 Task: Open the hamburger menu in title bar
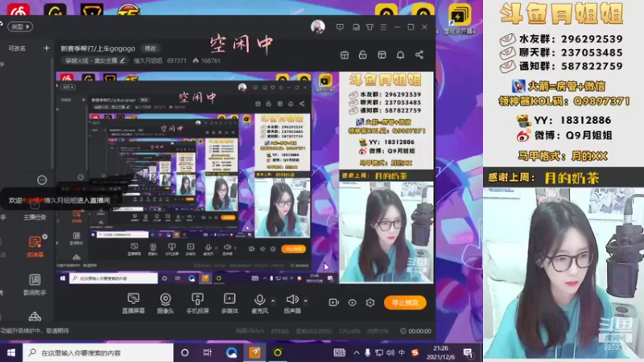pos(384,27)
